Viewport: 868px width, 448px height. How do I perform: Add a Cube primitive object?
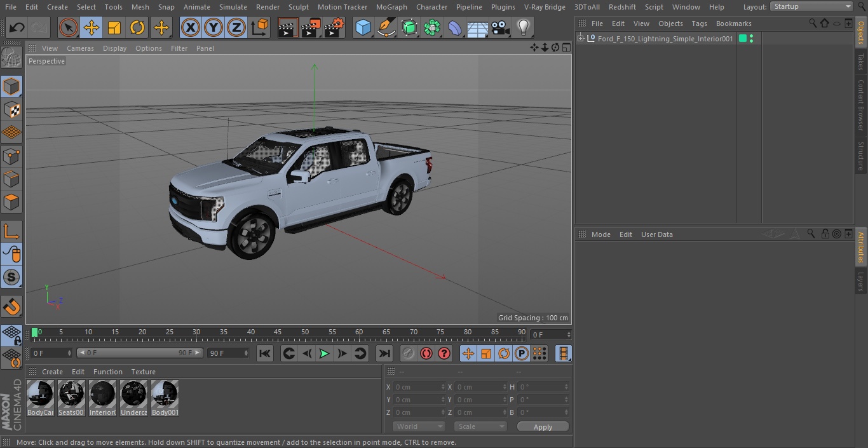363,27
